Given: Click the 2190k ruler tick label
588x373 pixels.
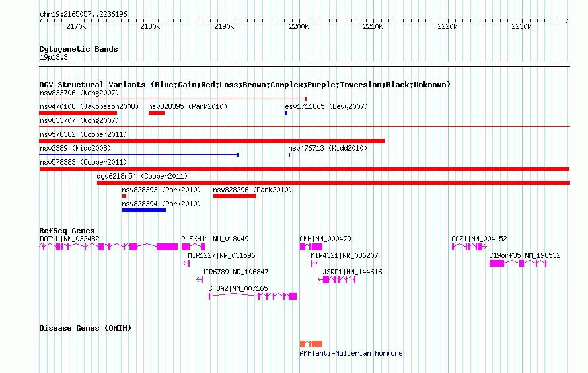Looking at the screenshot, I should click(224, 26).
